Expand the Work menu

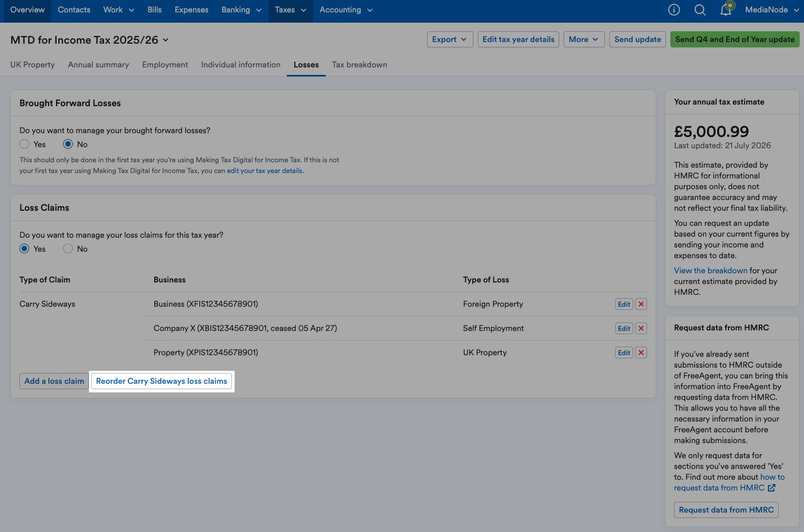[119, 10]
